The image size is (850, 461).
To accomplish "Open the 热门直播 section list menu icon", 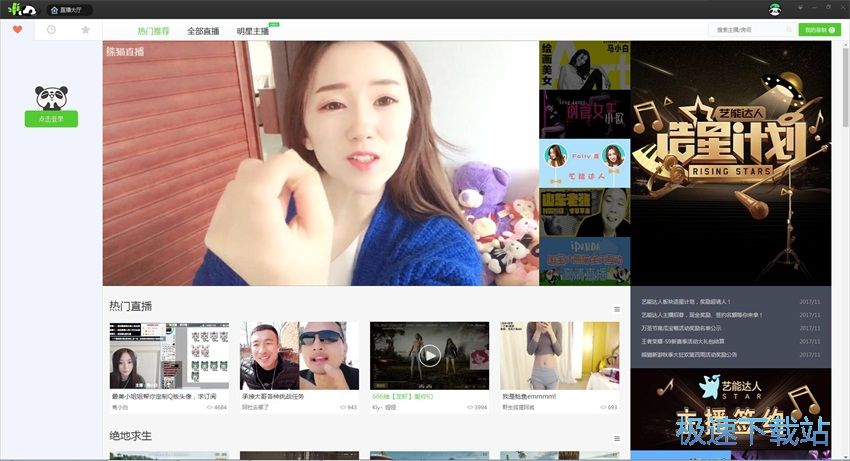I will [617, 309].
